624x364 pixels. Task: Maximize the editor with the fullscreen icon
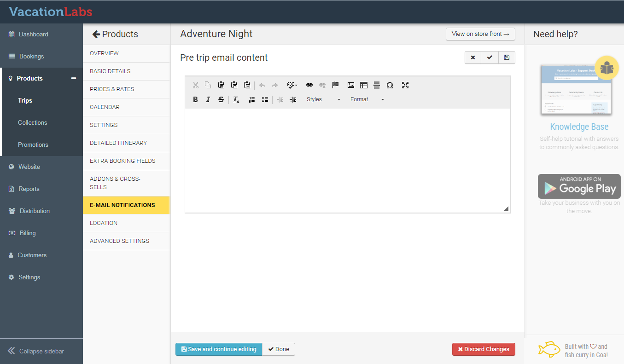pyautogui.click(x=405, y=85)
